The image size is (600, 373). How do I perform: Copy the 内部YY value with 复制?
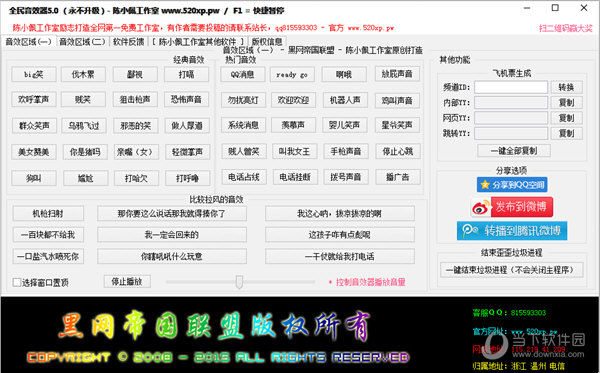[x=566, y=103]
